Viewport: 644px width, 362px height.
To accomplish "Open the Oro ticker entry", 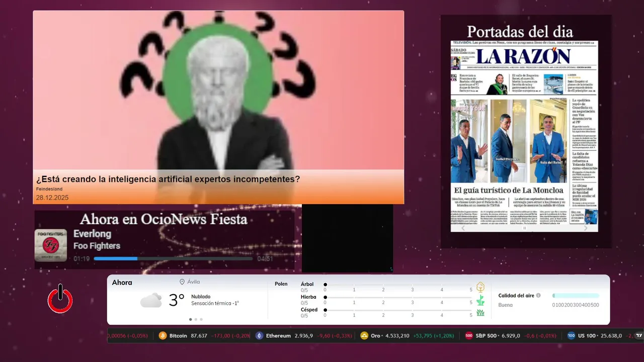I will click(407, 336).
